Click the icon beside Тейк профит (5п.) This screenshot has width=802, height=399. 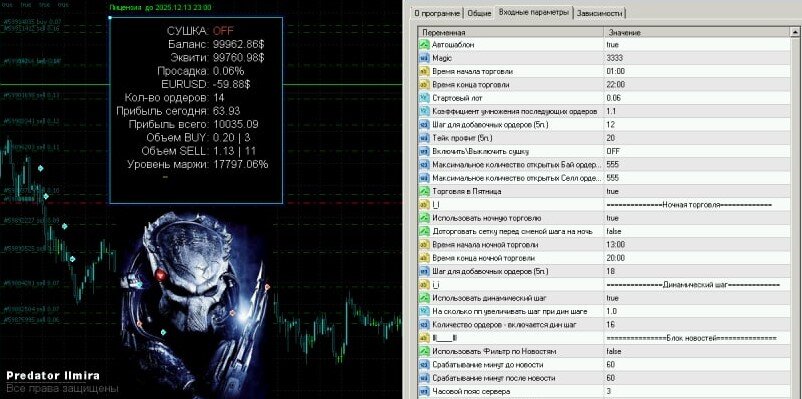[x=424, y=138]
